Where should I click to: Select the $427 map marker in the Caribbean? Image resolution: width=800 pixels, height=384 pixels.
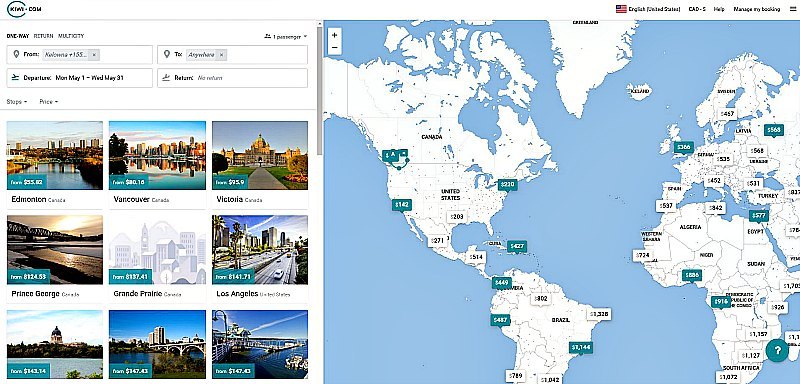point(517,246)
